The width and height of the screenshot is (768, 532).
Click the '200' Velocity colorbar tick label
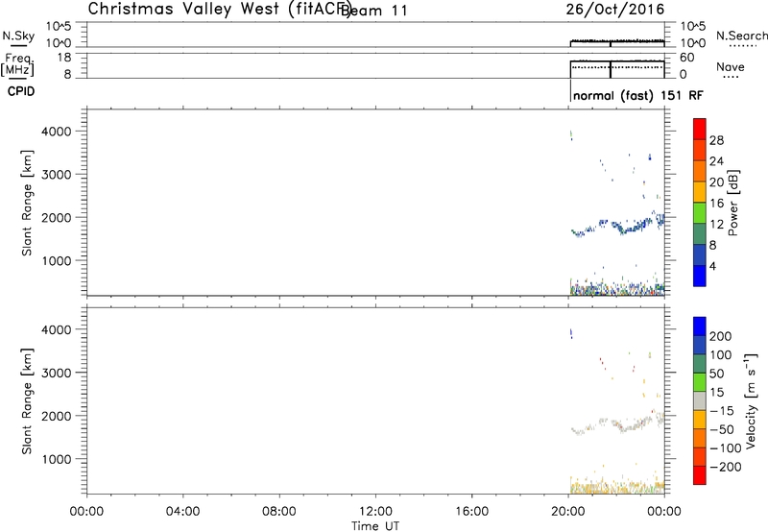(x=721, y=336)
